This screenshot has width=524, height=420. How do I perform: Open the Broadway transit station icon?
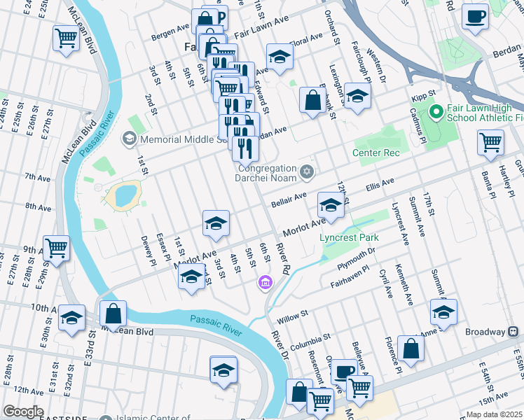(513, 332)
